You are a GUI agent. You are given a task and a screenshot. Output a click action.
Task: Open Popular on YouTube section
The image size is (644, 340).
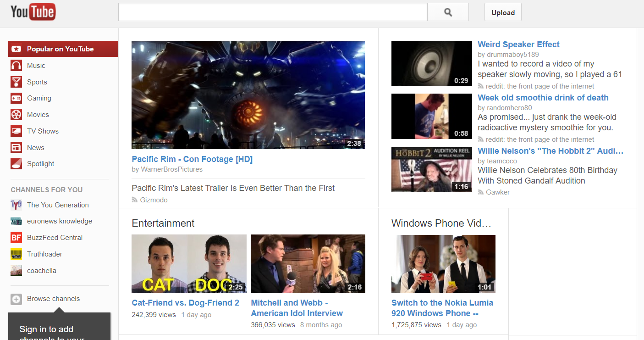click(63, 49)
